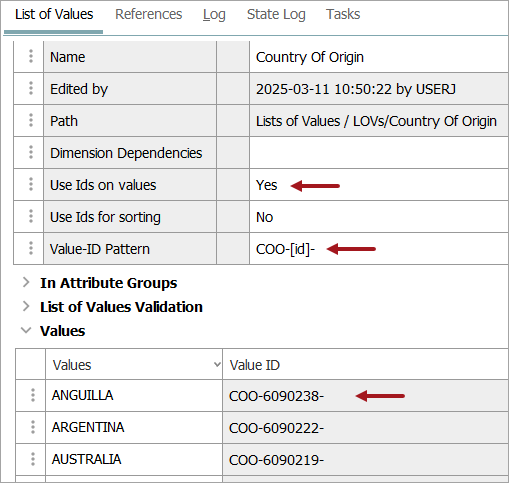Switch to the List of Values tab

pyautogui.click(x=54, y=15)
